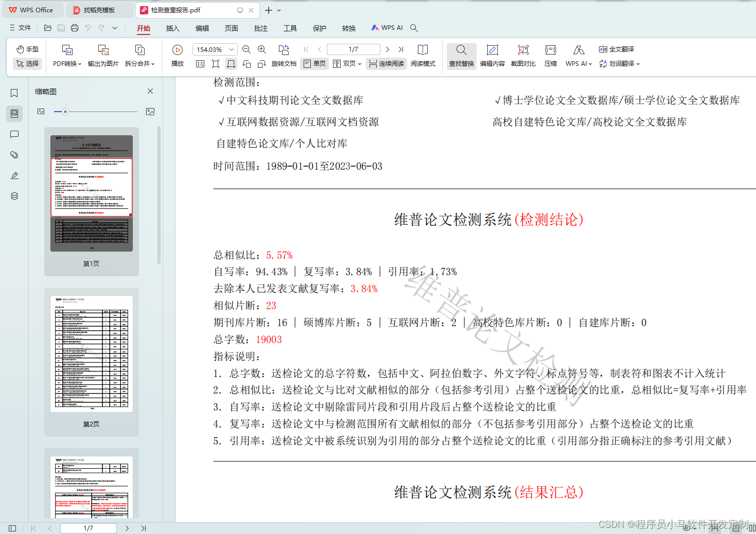Open dropdown arrow next to new tab plus
This screenshot has width=756, height=534.
click(279, 10)
